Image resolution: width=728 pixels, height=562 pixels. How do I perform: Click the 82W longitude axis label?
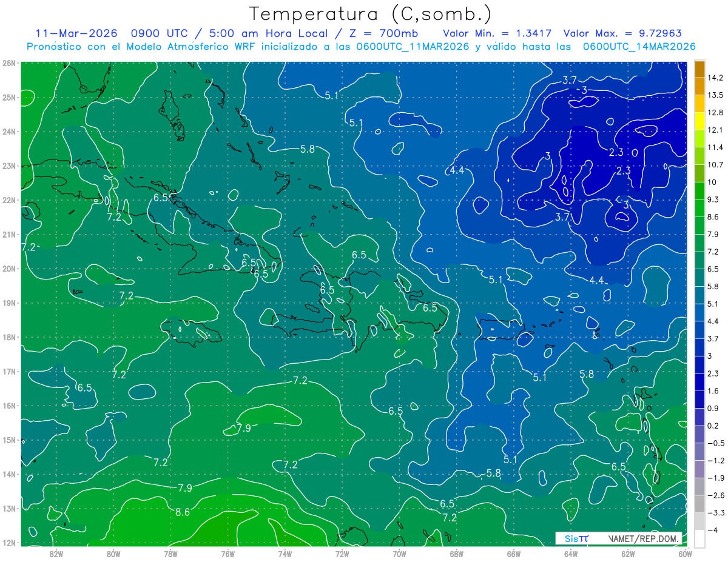(56, 554)
